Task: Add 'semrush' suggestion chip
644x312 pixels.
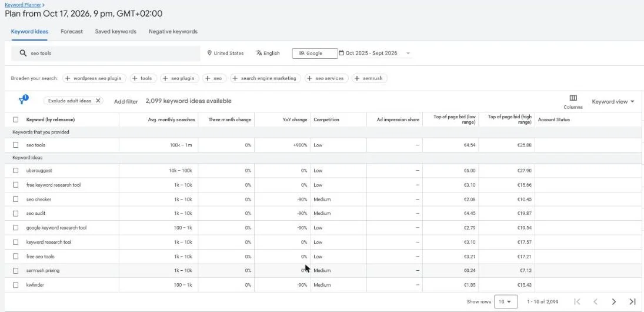Action: (370, 78)
